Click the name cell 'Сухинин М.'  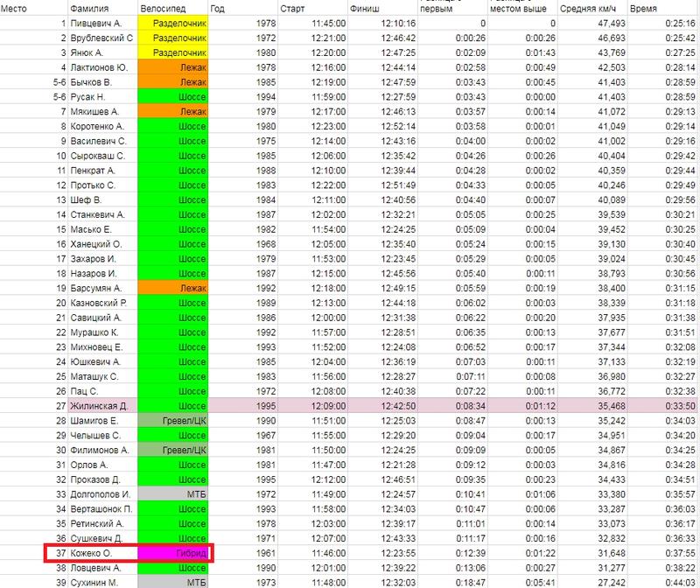point(103,583)
